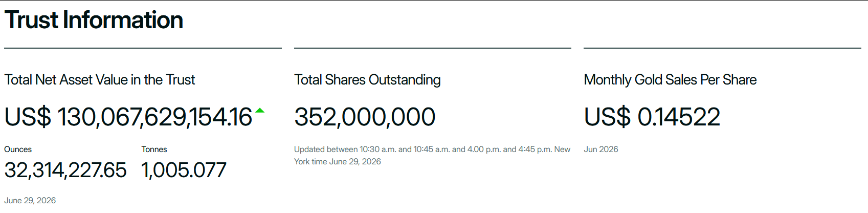Click the 1,005.077 tonnes figure

tap(184, 170)
